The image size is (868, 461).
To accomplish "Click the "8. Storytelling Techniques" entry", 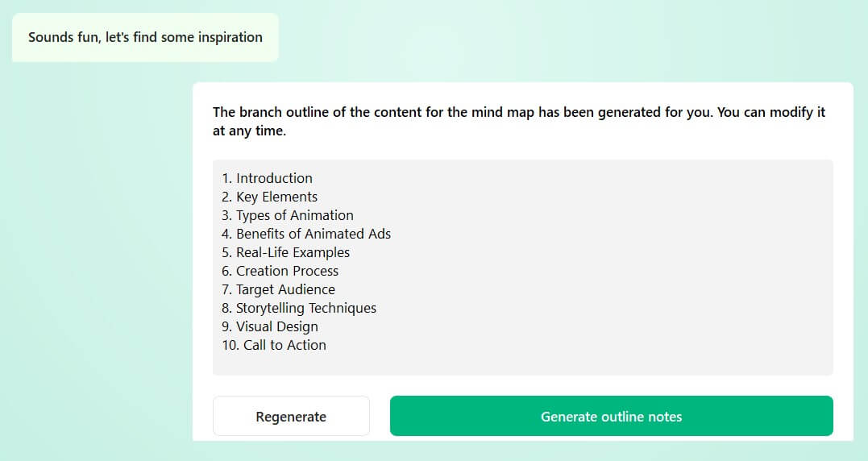I will (299, 308).
